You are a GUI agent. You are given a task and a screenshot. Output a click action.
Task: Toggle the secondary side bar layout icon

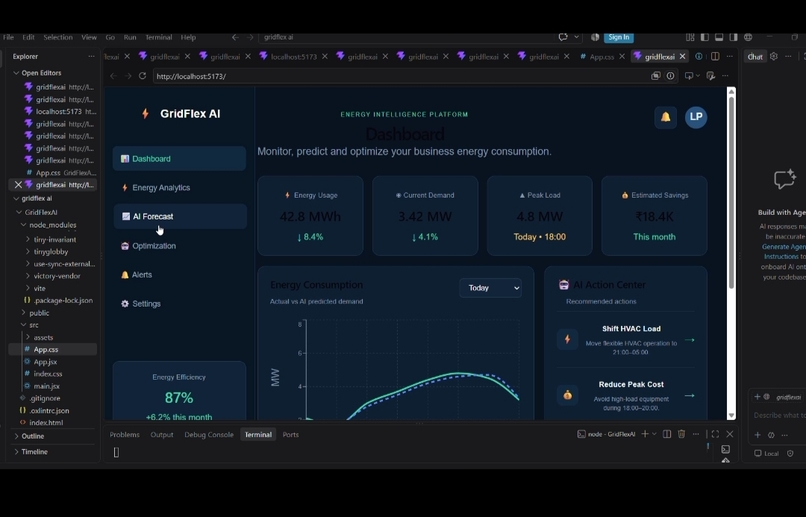[x=734, y=37]
